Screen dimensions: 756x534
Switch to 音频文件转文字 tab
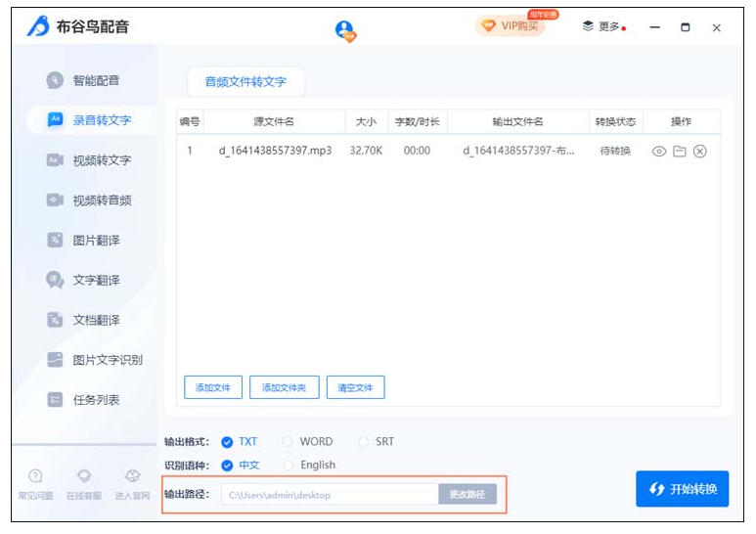(245, 82)
